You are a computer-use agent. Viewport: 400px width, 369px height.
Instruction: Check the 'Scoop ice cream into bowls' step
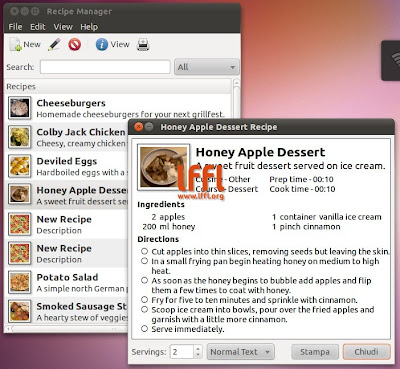tap(144, 309)
